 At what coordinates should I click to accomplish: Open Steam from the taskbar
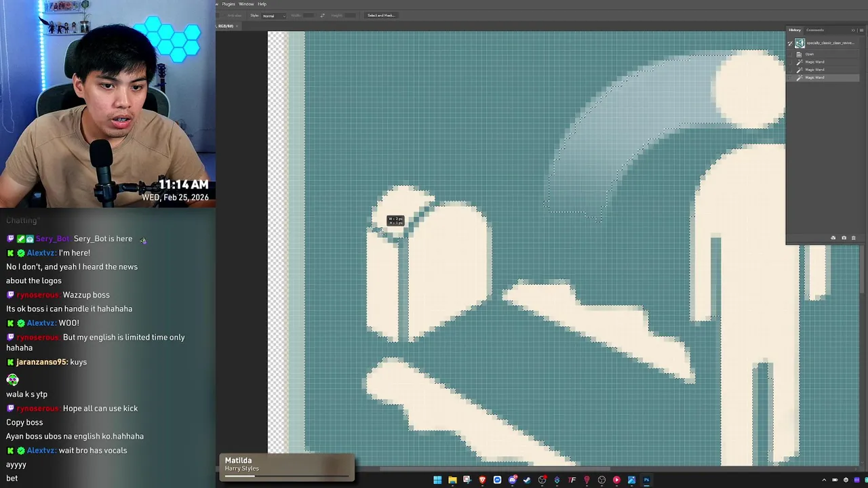(527, 480)
